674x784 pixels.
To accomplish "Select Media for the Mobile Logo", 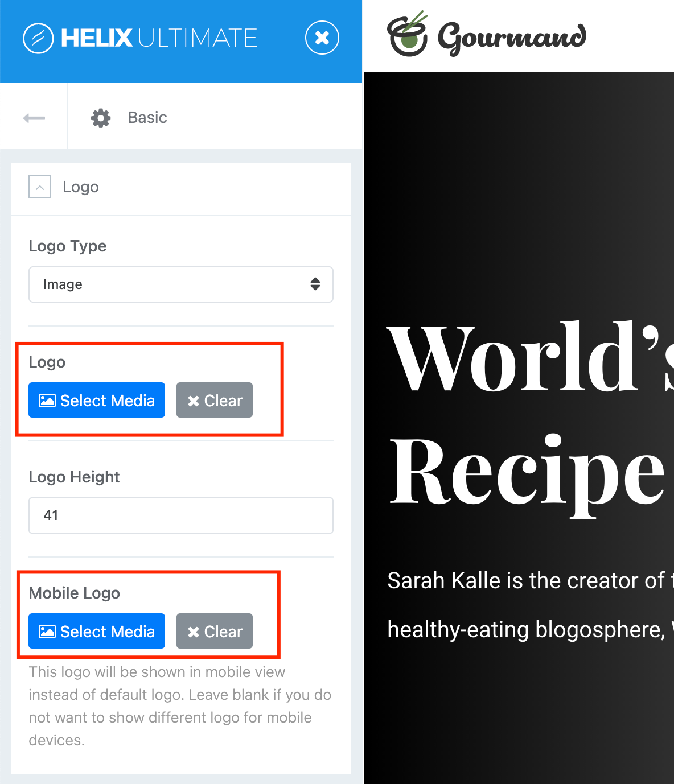I will [97, 631].
